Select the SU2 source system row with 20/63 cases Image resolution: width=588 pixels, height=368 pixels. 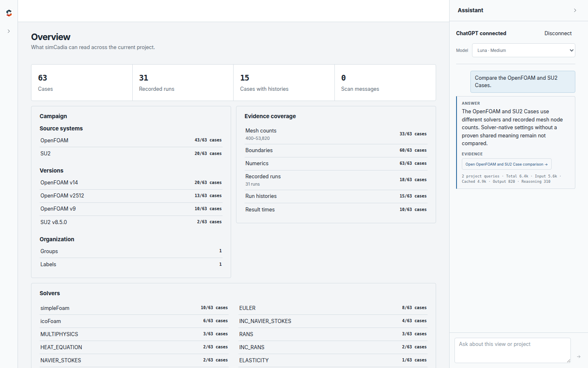tap(131, 153)
